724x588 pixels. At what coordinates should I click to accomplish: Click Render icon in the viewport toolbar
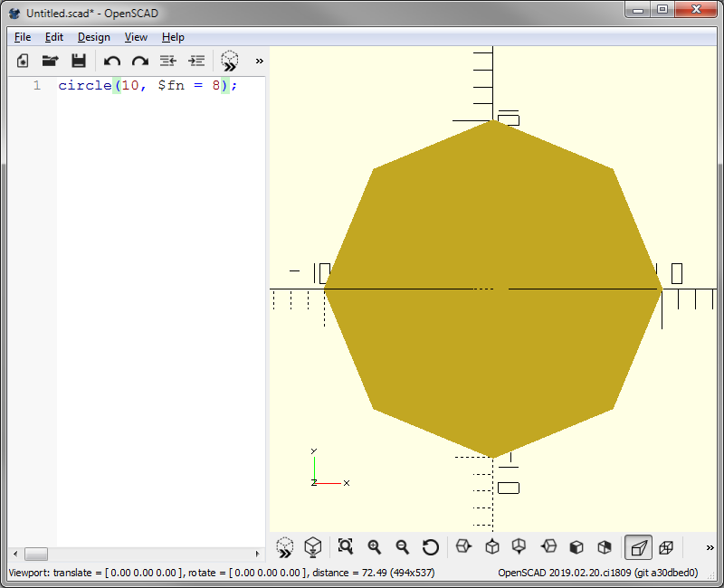[x=312, y=546]
